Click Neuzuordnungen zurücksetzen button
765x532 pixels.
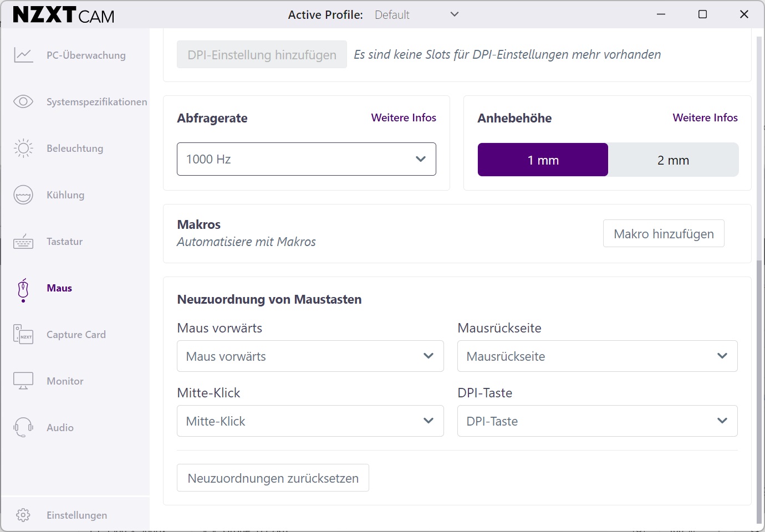point(273,478)
